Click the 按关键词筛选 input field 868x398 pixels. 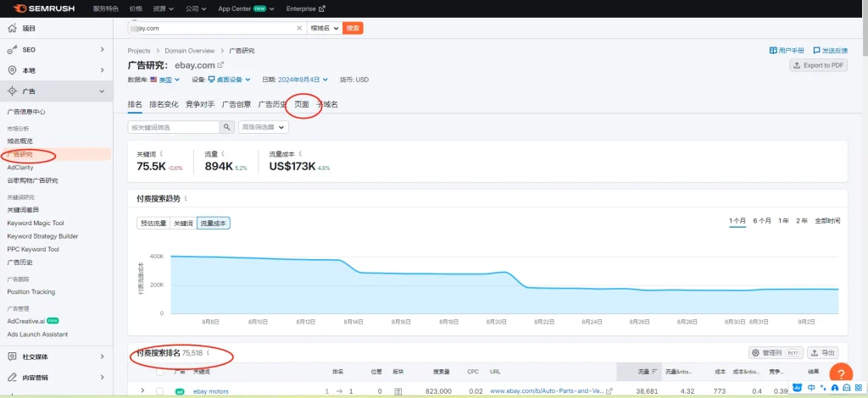tap(174, 127)
